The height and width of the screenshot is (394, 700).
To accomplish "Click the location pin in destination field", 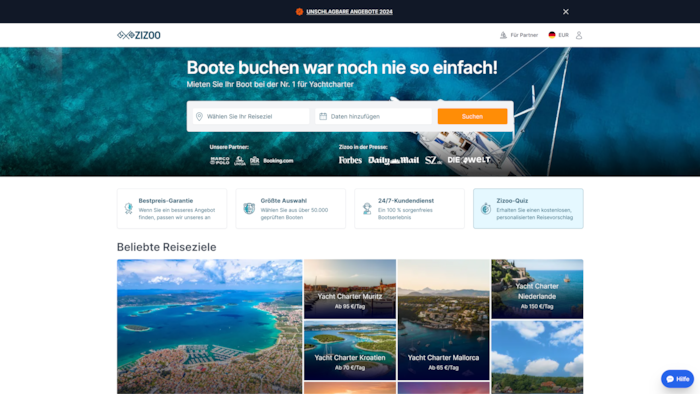I will coord(200,116).
